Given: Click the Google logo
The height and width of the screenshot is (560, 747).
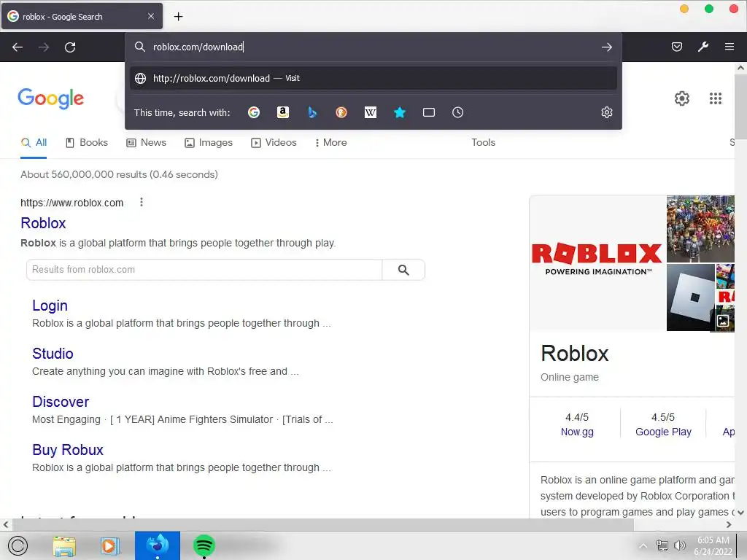Looking at the screenshot, I should coord(51,98).
